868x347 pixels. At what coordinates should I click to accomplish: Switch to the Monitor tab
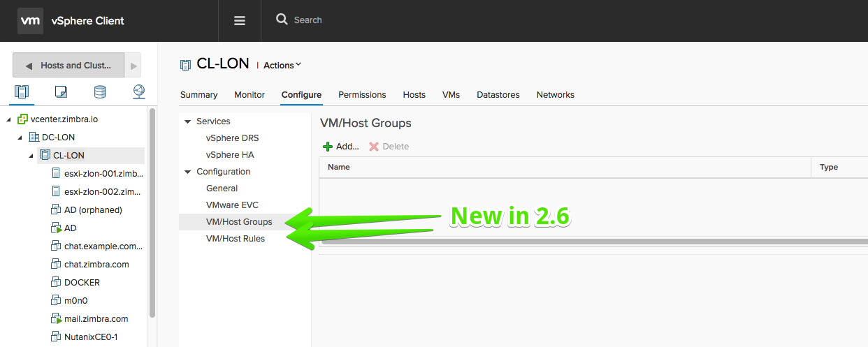(249, 95)
